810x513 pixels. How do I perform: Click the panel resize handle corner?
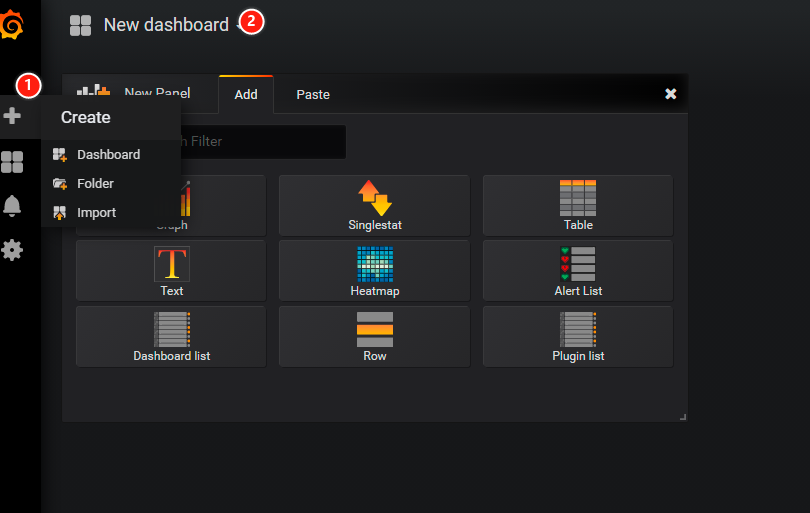pyautogui.click(x=683, y=417)
